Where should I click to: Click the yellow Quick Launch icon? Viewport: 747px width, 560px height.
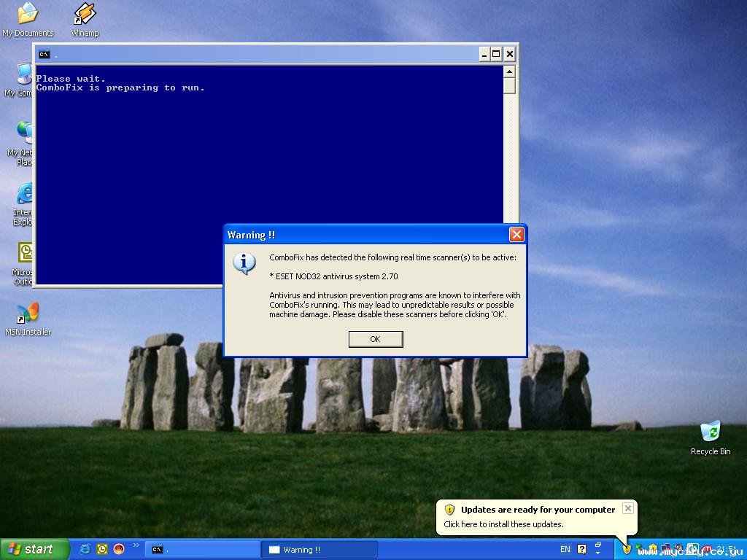coord(102,550)
